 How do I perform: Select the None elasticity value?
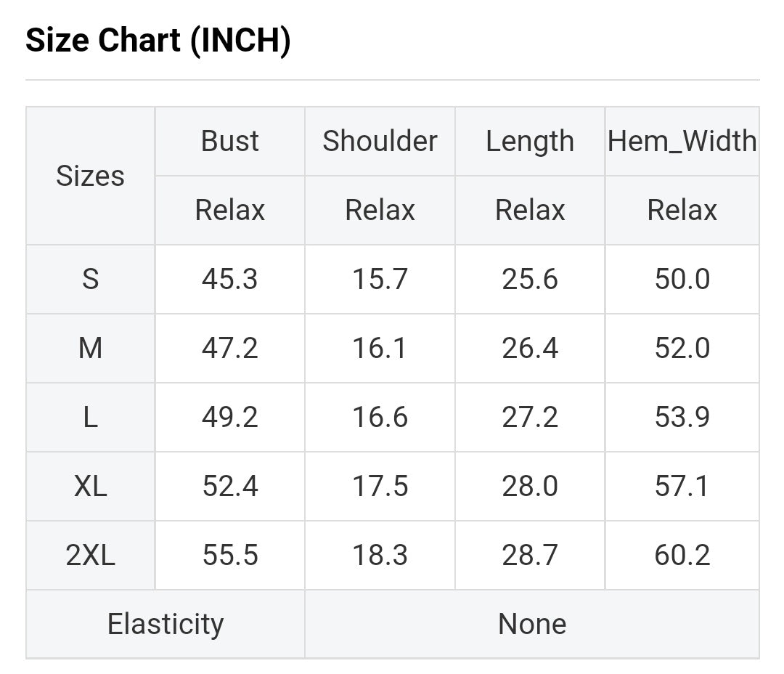532,624
